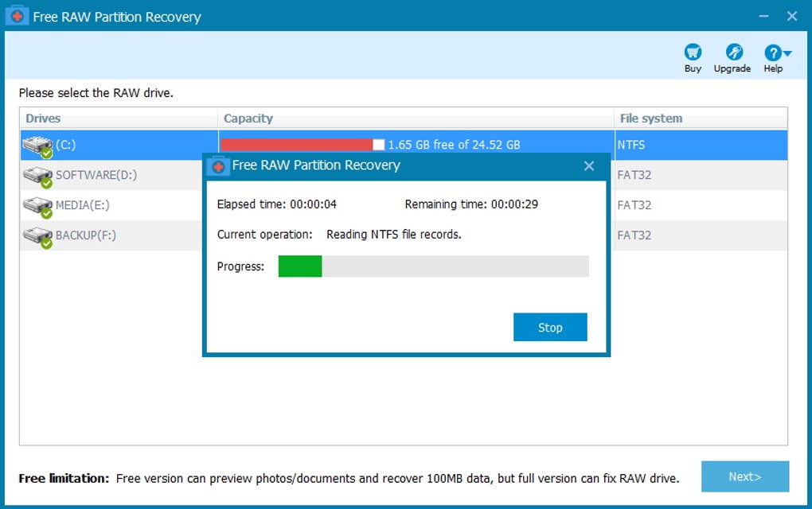Viewport: 812px width, 509px height.
Task: Stop the scanning operation
Action: (x=550, y=327)
